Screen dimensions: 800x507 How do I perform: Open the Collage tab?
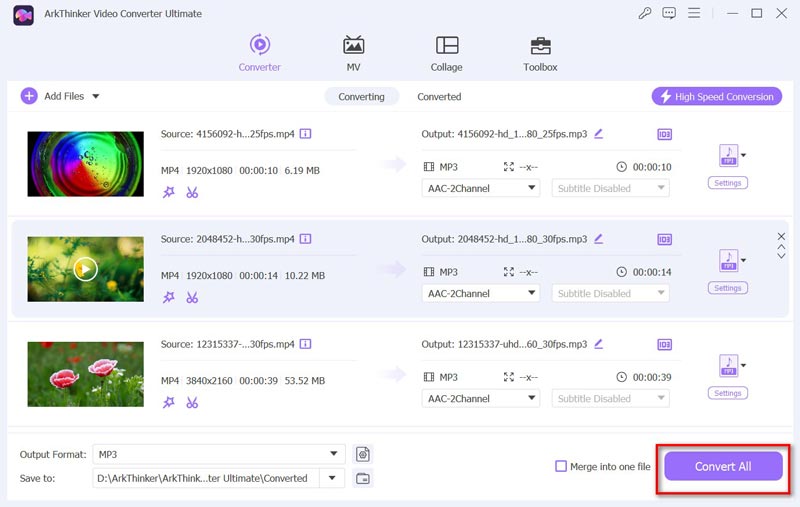(x=446, y=53)
